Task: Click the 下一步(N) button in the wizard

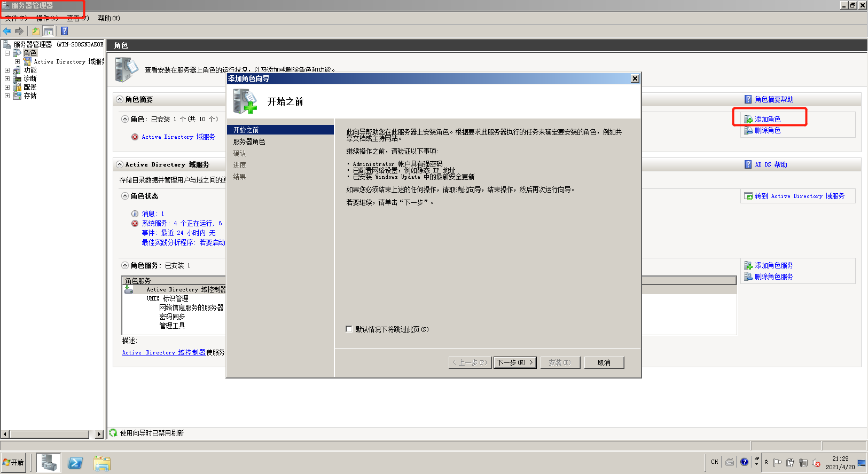Action: pos(515,362)
